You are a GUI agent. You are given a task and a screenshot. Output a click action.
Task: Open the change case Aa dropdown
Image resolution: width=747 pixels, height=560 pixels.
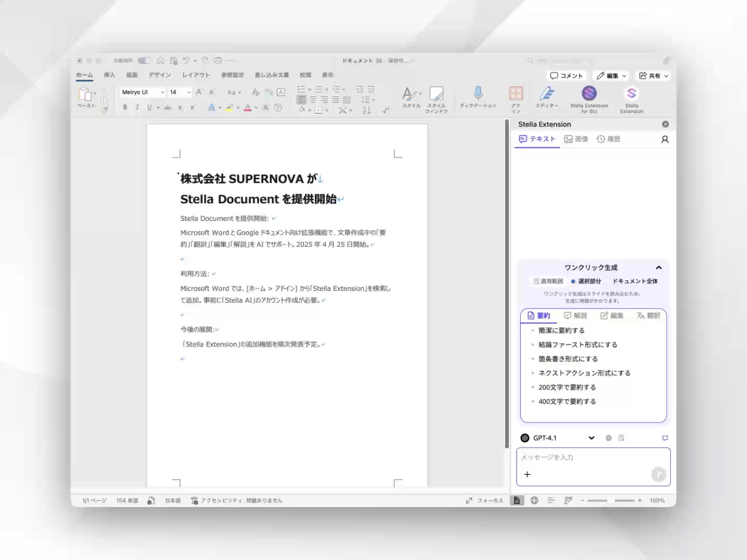coord(234,92)
